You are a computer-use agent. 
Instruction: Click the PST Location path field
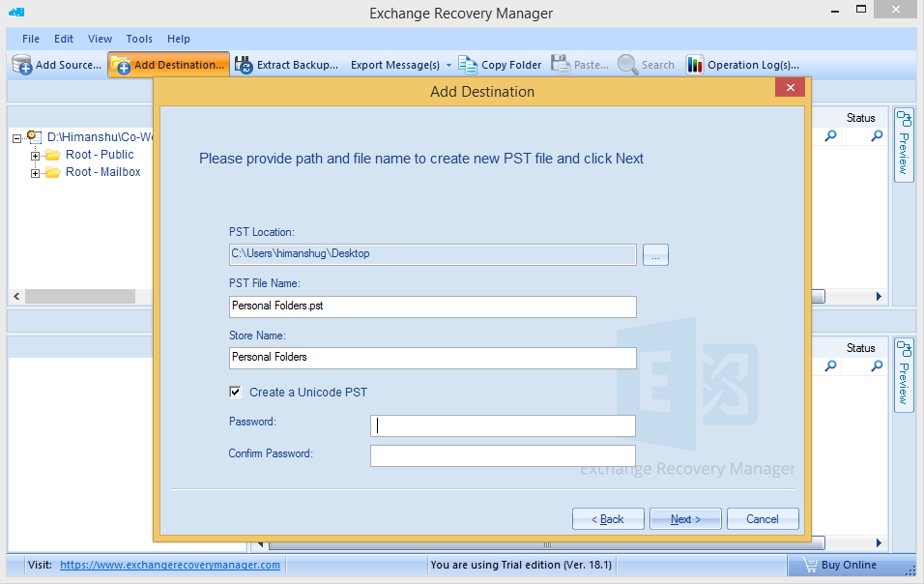click(433, 254)
